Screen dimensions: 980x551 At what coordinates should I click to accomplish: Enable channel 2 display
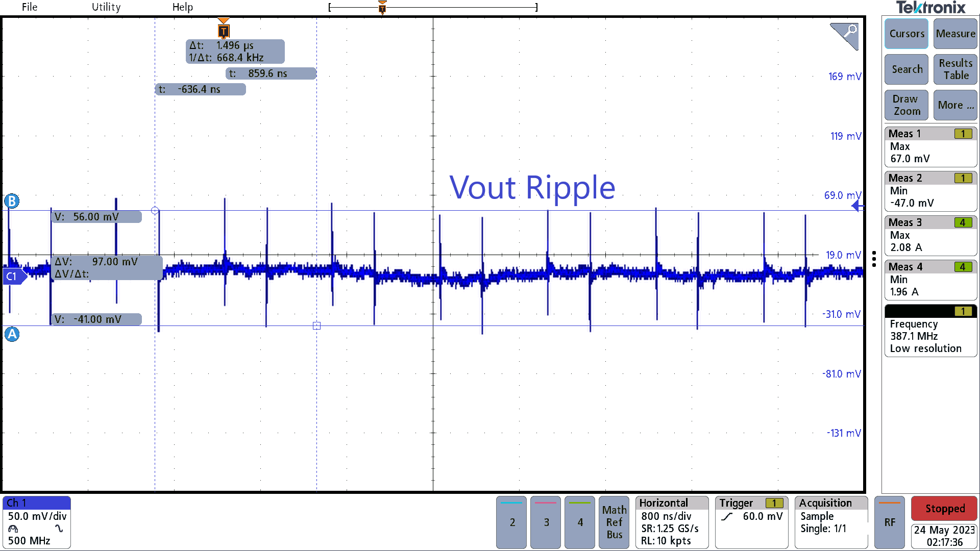point(511,522)
